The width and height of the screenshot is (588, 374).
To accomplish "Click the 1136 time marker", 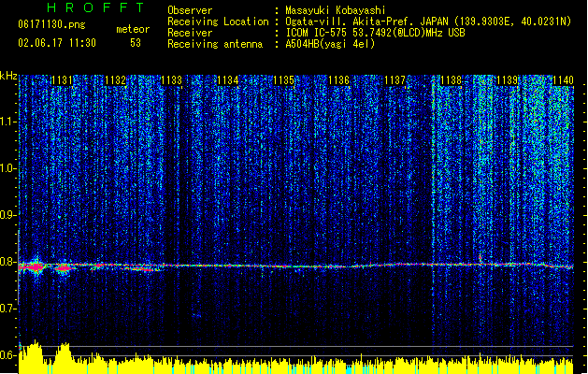I will click(339, 80).
